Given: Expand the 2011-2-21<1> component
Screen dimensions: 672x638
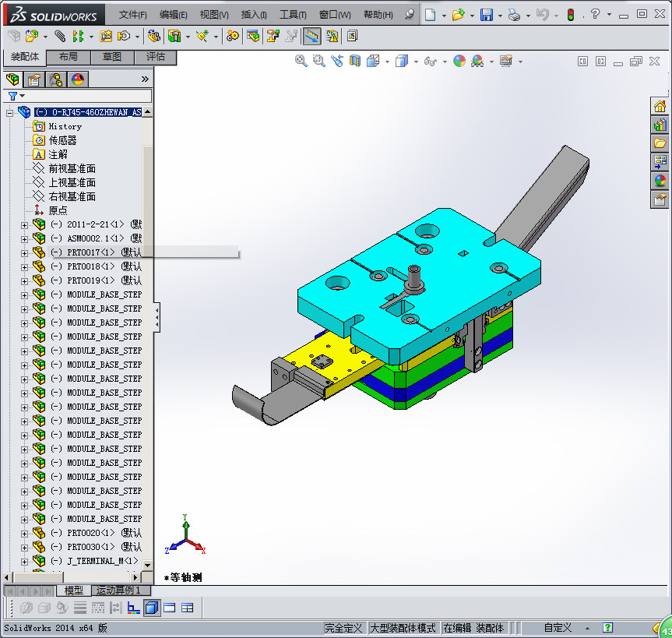Looking at the screenshot, I should coord(24,224).
